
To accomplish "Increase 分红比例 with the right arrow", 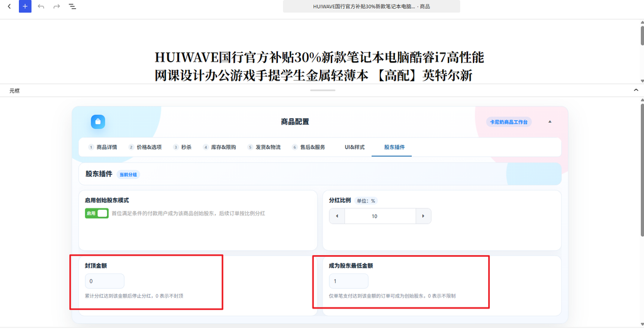I will pyautogui.click(x=423, y=216).
